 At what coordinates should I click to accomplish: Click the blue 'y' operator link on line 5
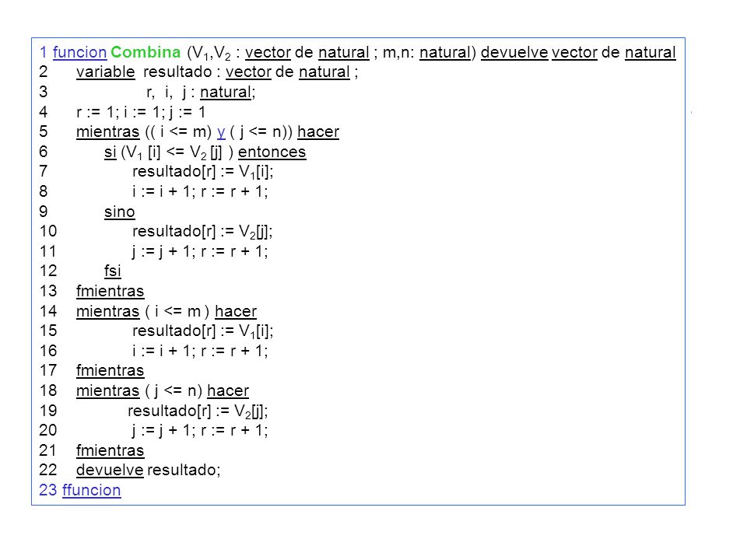pos(221,132)
